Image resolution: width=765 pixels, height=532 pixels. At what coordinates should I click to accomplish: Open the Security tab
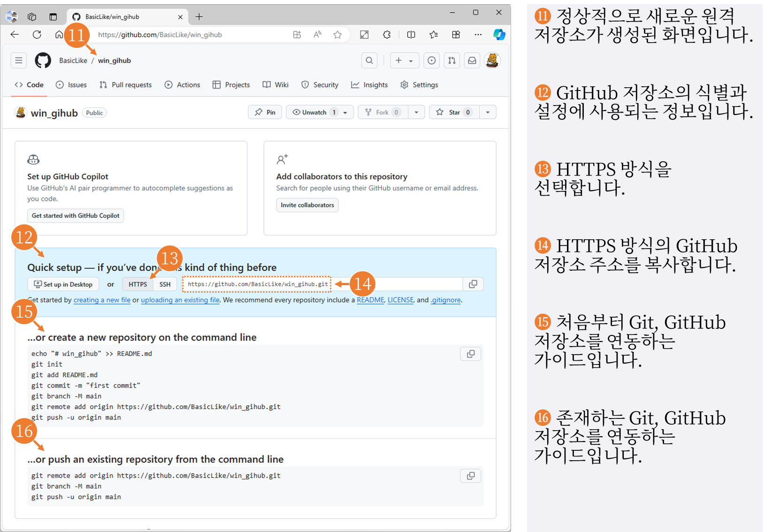[320, 85]
